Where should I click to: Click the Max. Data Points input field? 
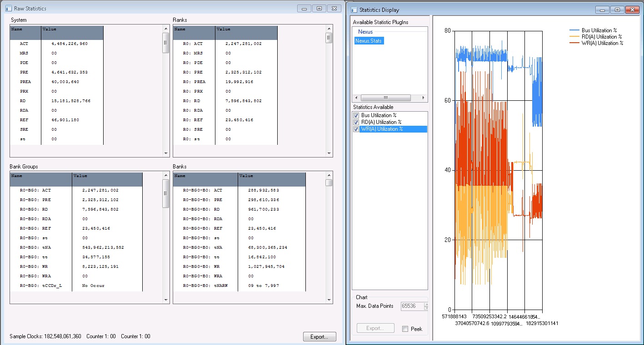click(x=412, y=306)
